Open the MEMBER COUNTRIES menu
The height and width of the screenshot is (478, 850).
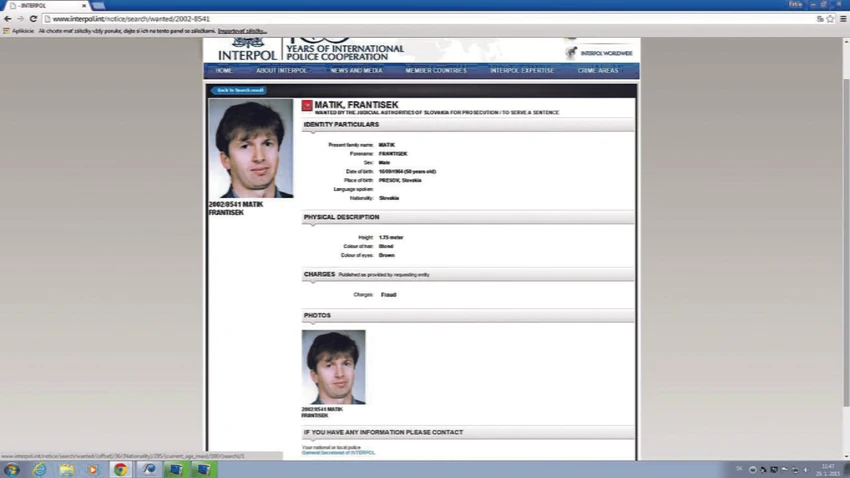[436, 71]
